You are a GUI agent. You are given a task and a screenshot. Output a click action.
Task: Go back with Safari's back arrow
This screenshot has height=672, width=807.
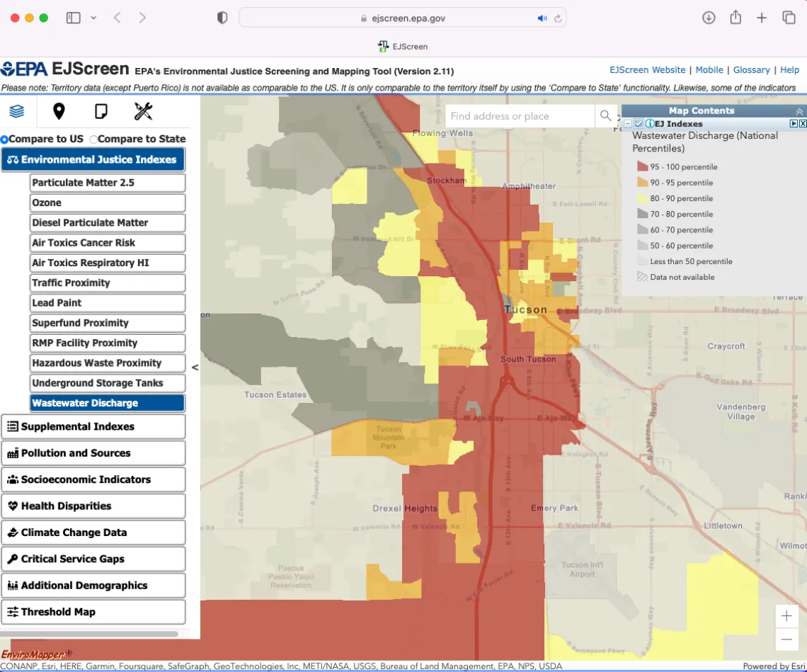point(118,18)
